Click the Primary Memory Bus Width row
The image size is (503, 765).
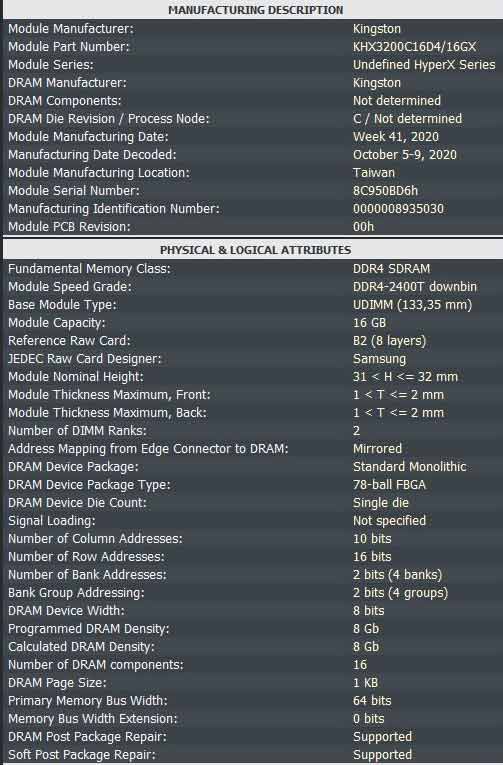[x=253, y=701]
